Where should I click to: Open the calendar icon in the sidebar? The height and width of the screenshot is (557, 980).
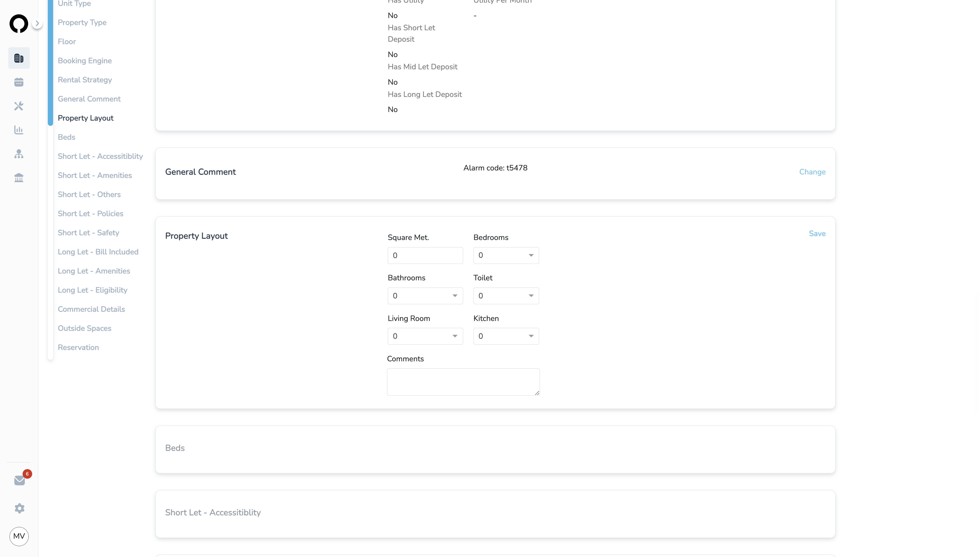pos(19,82)
